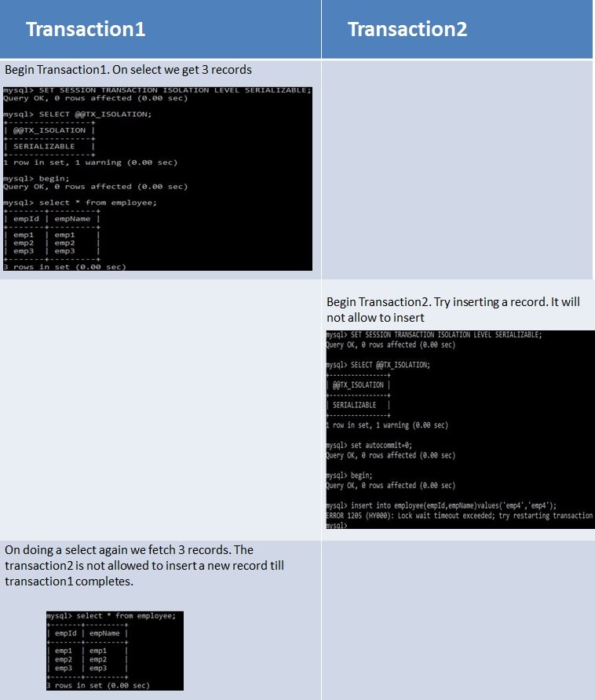The image size is (595, 700).
Task: Click the Transaction1 column header
Action: (86, 30)
